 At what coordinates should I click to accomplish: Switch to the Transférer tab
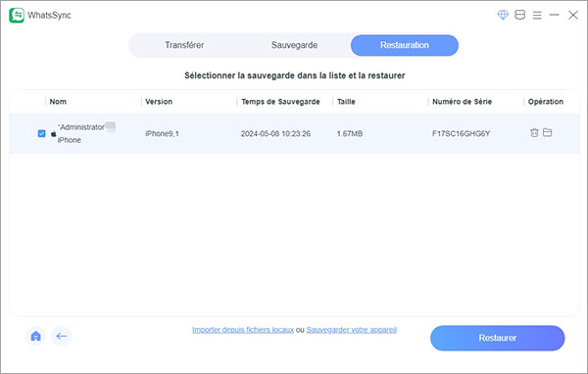click(x=184, y=45)
